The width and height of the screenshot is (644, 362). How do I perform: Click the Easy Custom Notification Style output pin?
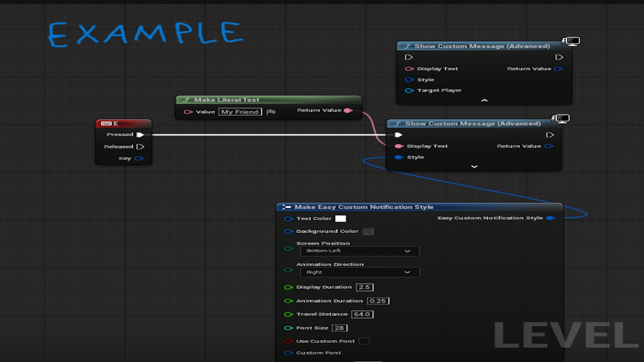pos(550,218)
